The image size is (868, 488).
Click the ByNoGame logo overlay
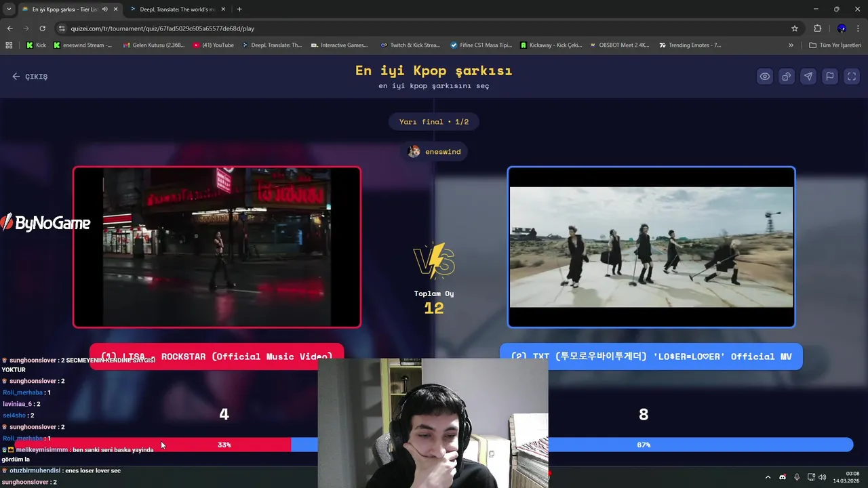[45, 223]
